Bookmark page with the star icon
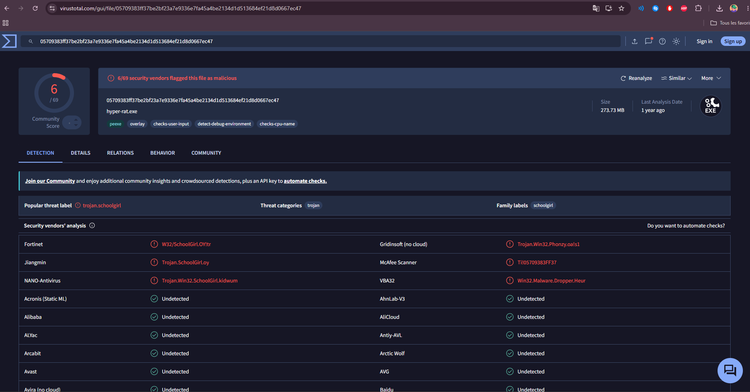The width and height of the screenshot is (750, 392). click(621, 8)
